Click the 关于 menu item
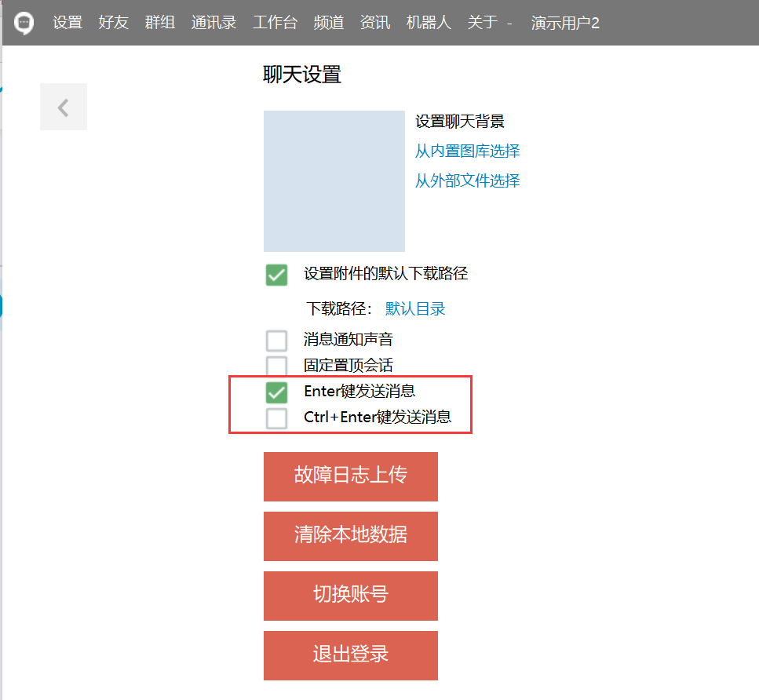 pos(482,23)
